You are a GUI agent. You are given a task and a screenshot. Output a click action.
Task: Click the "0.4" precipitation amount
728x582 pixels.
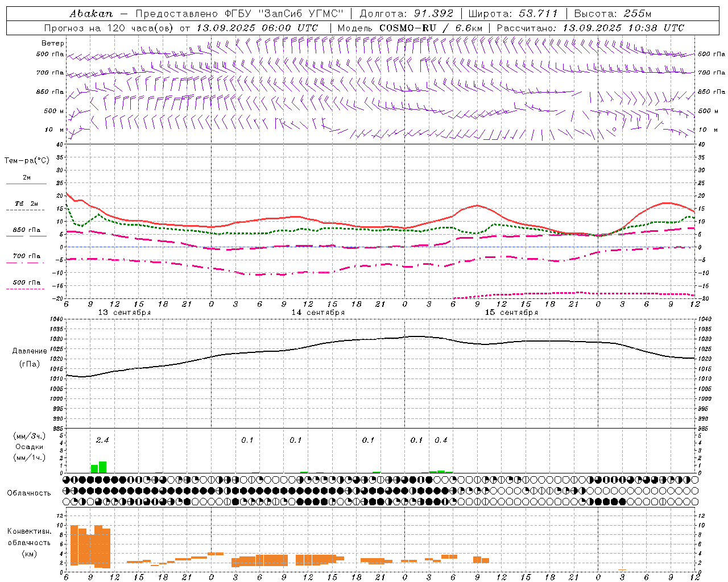(441, 440)
